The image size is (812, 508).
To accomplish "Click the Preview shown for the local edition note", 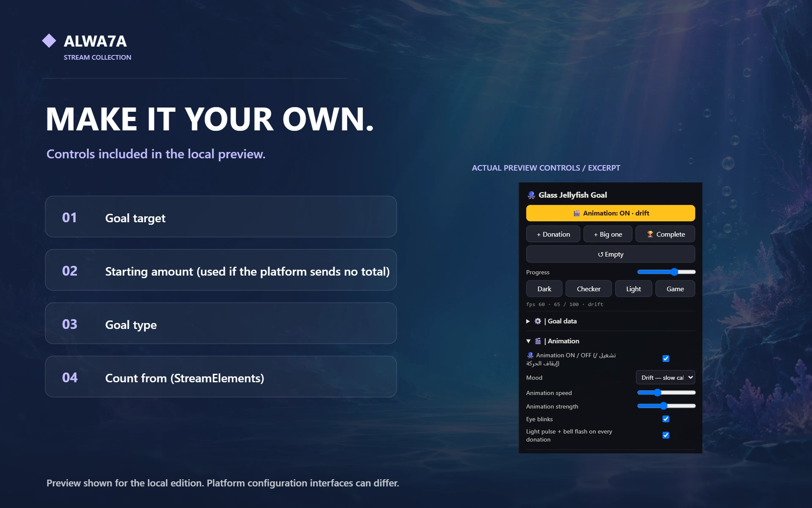I will pyautogui.click(x=223, y=483).
